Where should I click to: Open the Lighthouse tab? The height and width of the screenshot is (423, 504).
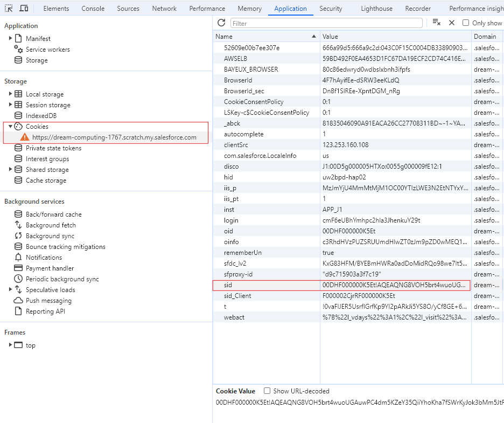pos(376,8)
